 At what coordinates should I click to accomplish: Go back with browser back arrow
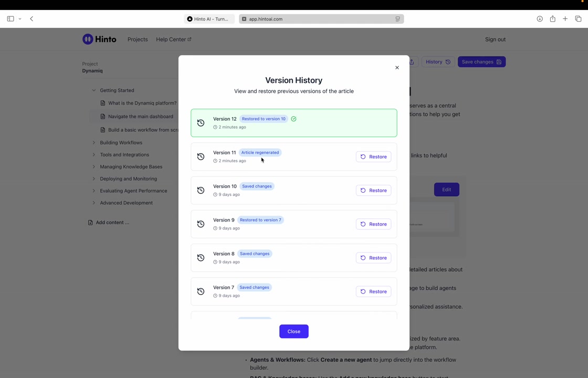[x=31, y=19]
